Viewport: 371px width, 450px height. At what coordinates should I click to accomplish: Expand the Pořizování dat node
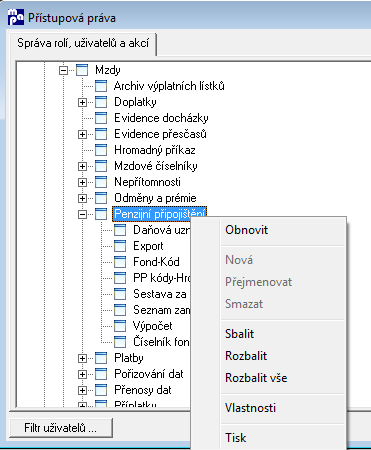[82, 374]
